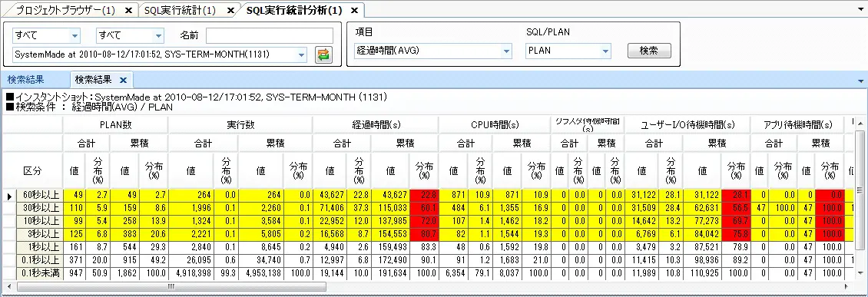
Task: Click cell value 1,862 in PLAN数
Action: point(124,272)
